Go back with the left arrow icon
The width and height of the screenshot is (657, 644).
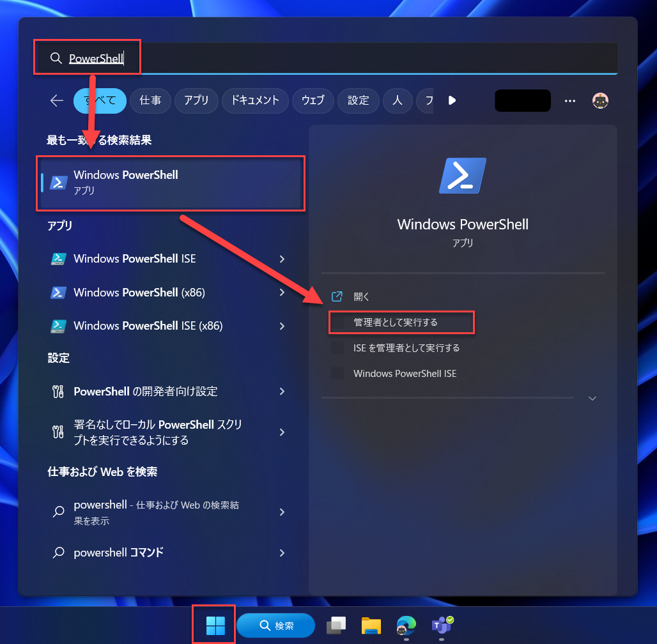click(57, 100)
